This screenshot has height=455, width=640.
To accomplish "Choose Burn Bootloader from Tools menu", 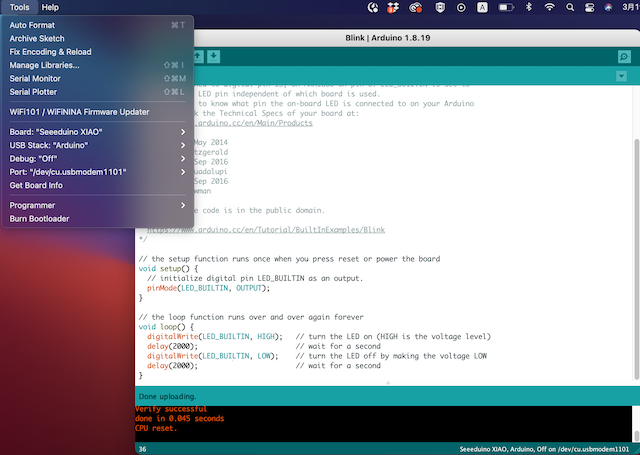I will (x=98, y=219).
